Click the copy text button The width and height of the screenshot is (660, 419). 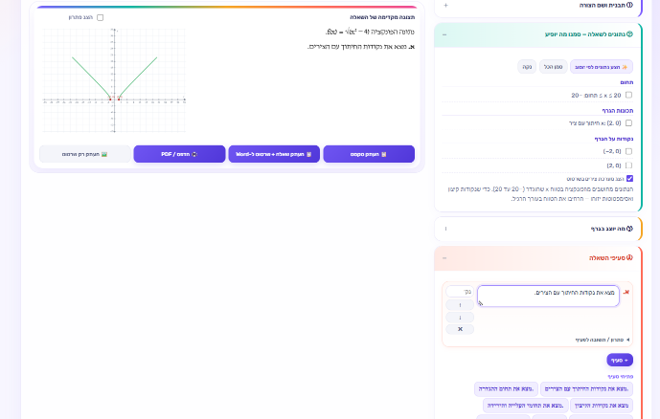click(x=369, y=154)
